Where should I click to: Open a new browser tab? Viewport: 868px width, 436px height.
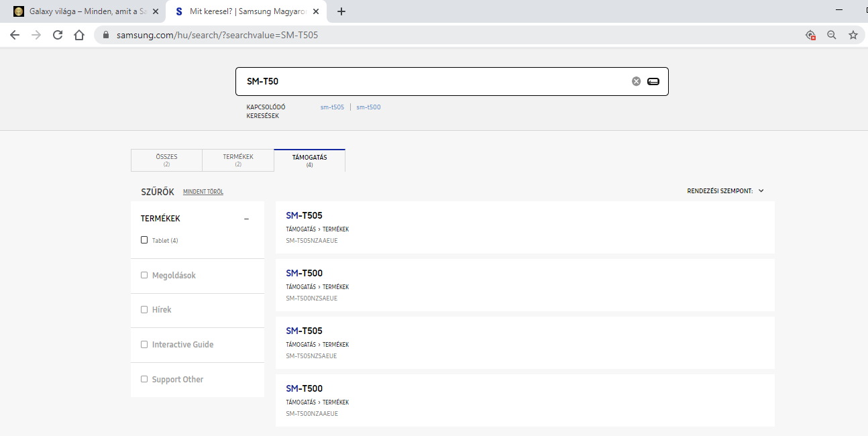[341, 11]
